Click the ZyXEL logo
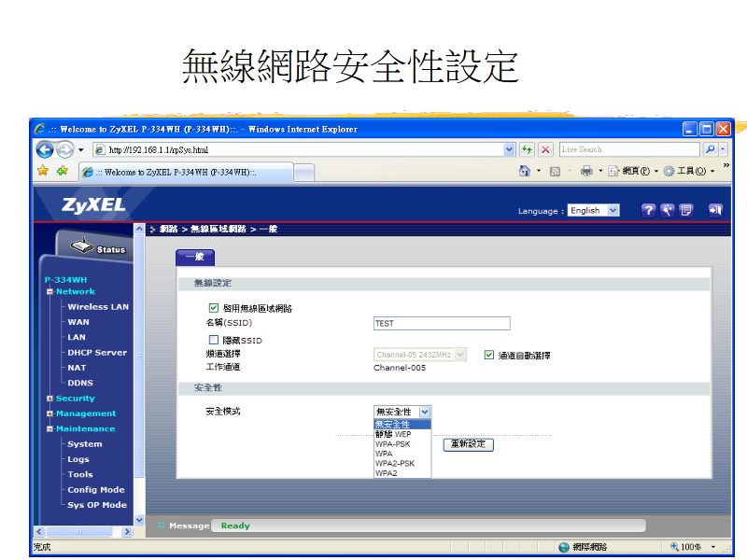The width and height of the screenshot is (747, 560). (x=93, y=205)
